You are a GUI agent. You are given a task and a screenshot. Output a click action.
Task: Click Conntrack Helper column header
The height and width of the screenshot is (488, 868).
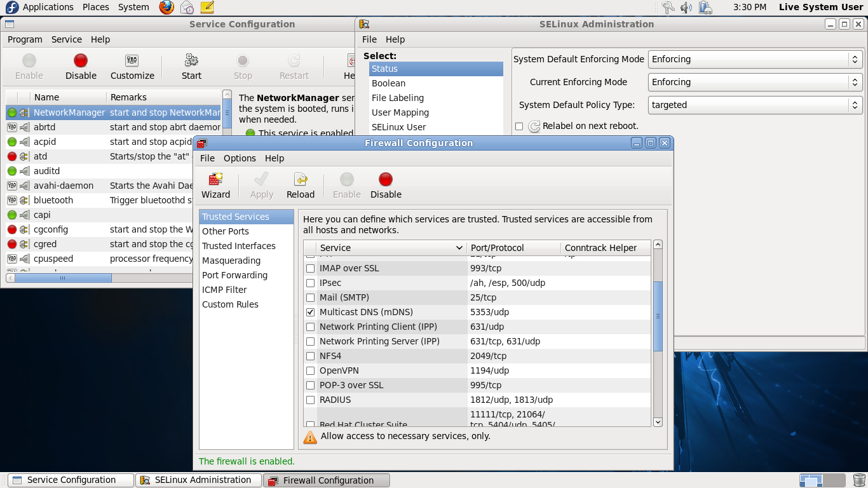(606, 248)
